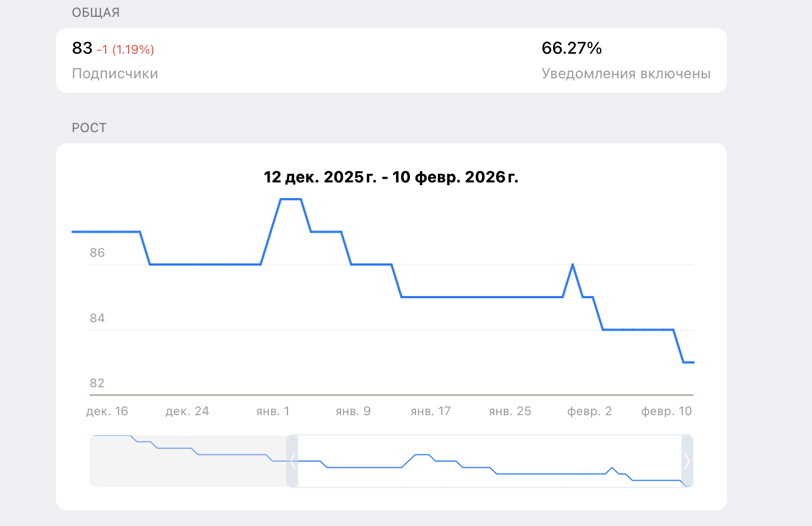Click the peak of the growth line in early January
Image resolution: width=812 pixels, height=526 pixels.
[291, 199]
